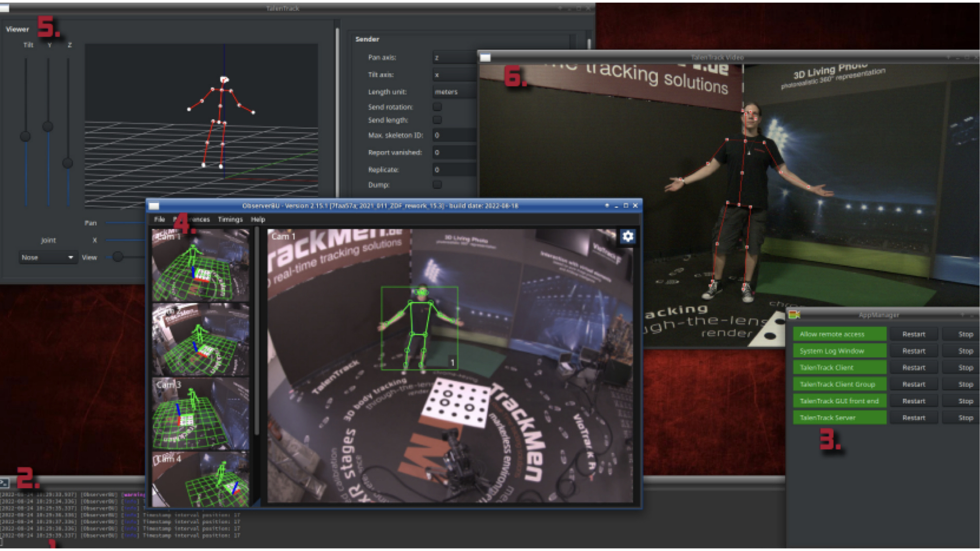Toggle the Send rotation checkbox
980x551 pixels.
coord(437,107)
